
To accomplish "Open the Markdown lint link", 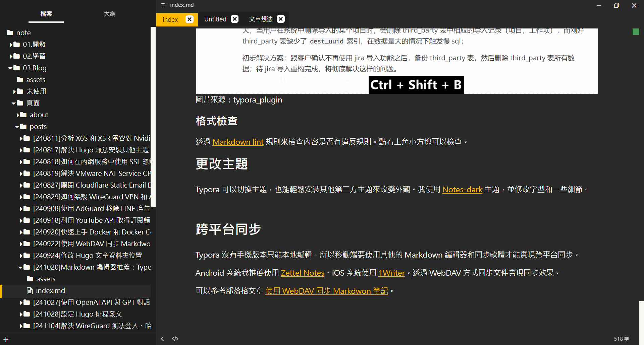I will [238, 142].
